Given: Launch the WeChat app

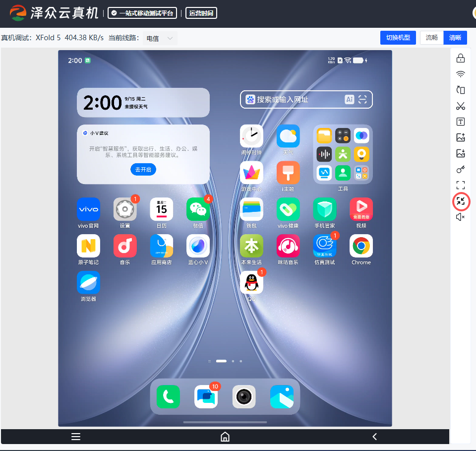Looking at the screenshot, I should 198,209.
